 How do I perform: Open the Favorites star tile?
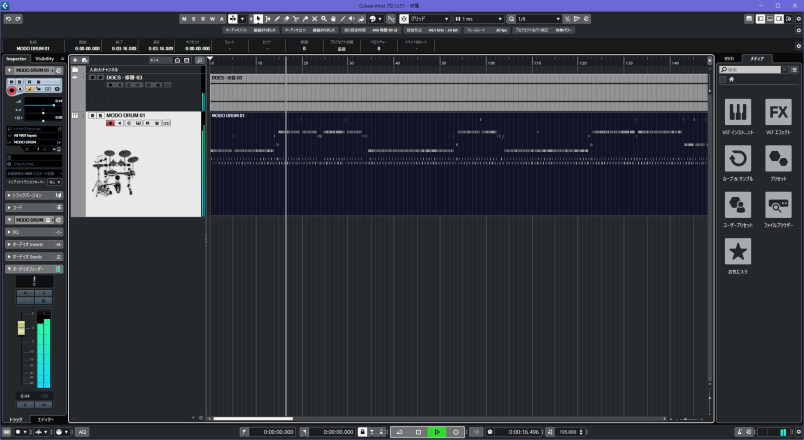[x=738, y=252]
